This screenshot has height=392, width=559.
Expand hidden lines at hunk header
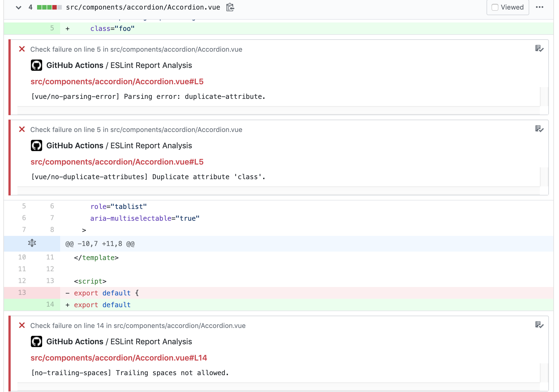click(32, 243)
